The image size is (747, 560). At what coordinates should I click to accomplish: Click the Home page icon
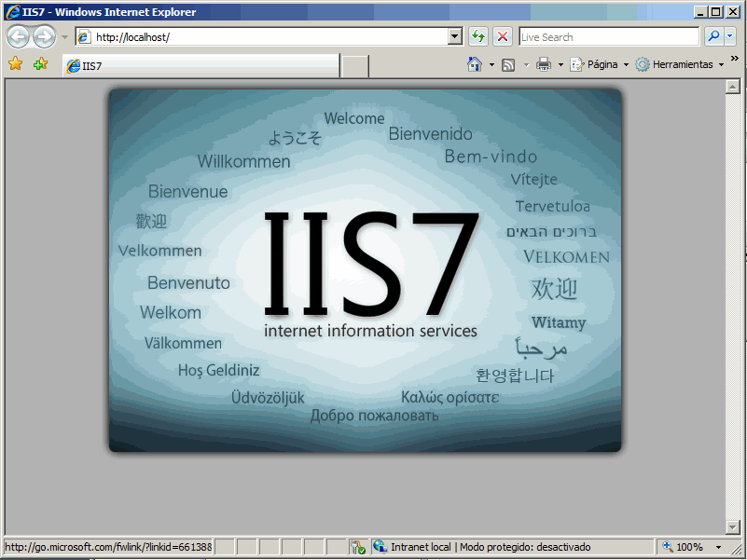[475, 64]
